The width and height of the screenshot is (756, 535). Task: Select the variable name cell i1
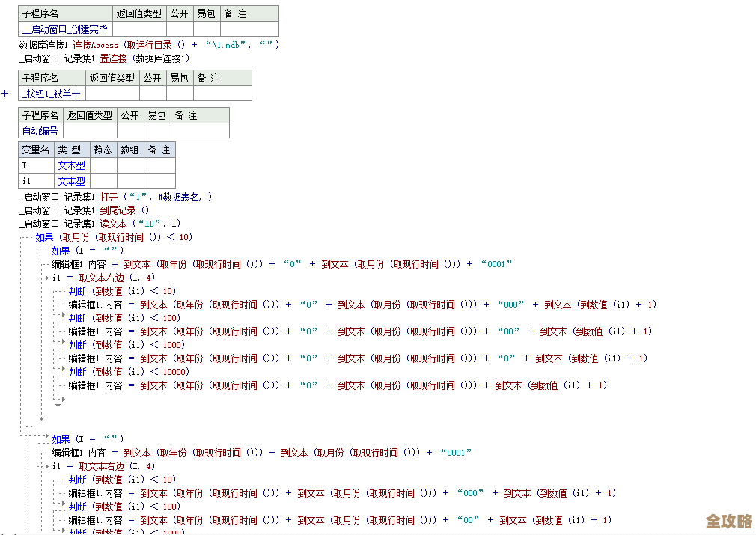36,181
